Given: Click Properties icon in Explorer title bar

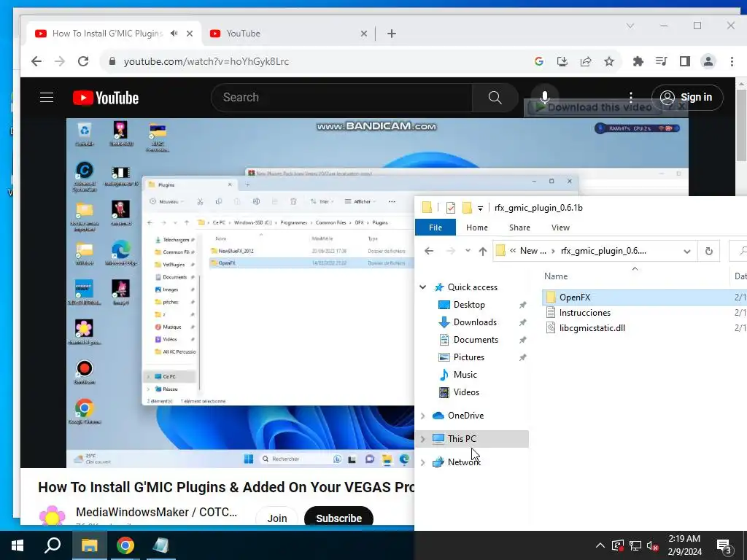Looking at the screenshot, I should pyautogui.click(x=451, y=208).
